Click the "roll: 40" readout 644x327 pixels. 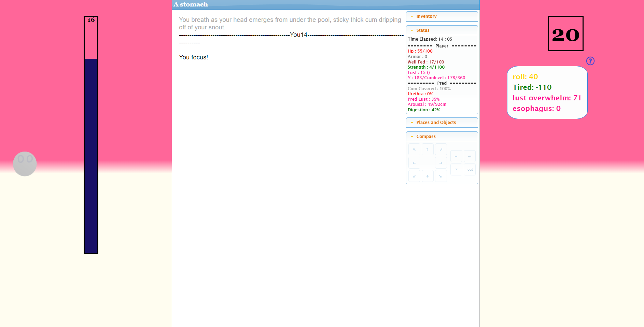(525, 77)
